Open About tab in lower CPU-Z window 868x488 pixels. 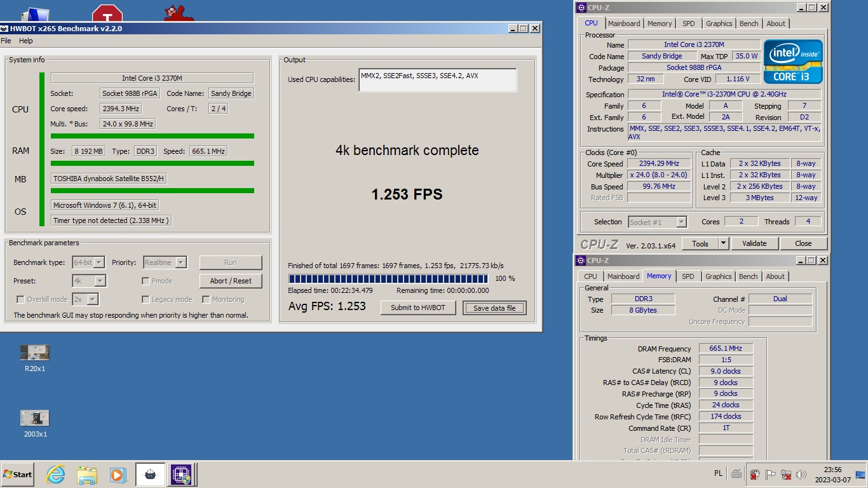click(775, 276)
